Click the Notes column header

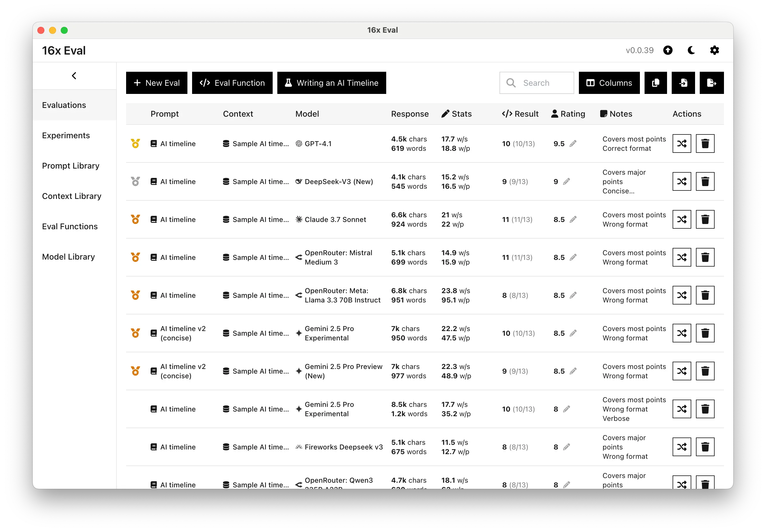[616, 114]
